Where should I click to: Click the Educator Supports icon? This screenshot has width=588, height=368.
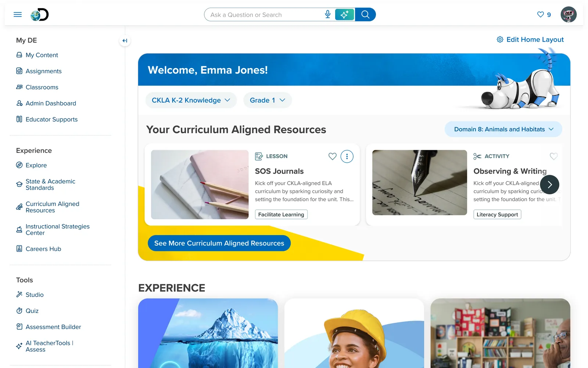pos(19,119)
